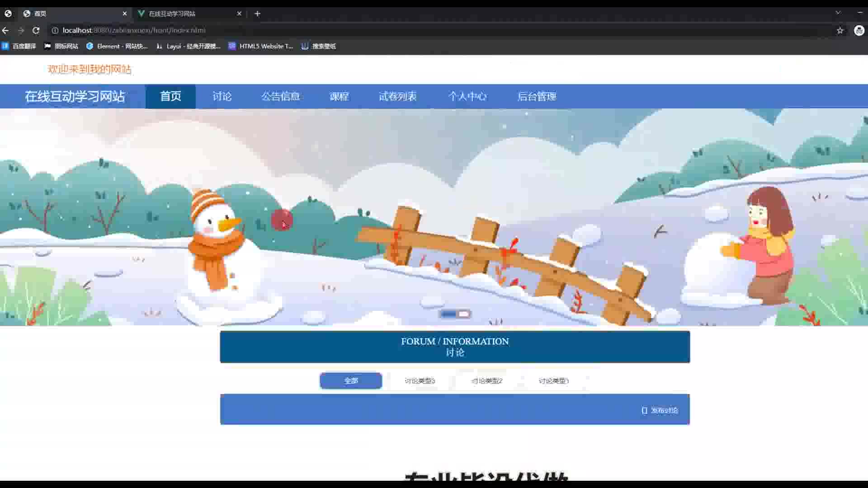Go to 试卷列表 navigation item
The height and width of the screenshot is (488, 868).
[x=397, y=96]
